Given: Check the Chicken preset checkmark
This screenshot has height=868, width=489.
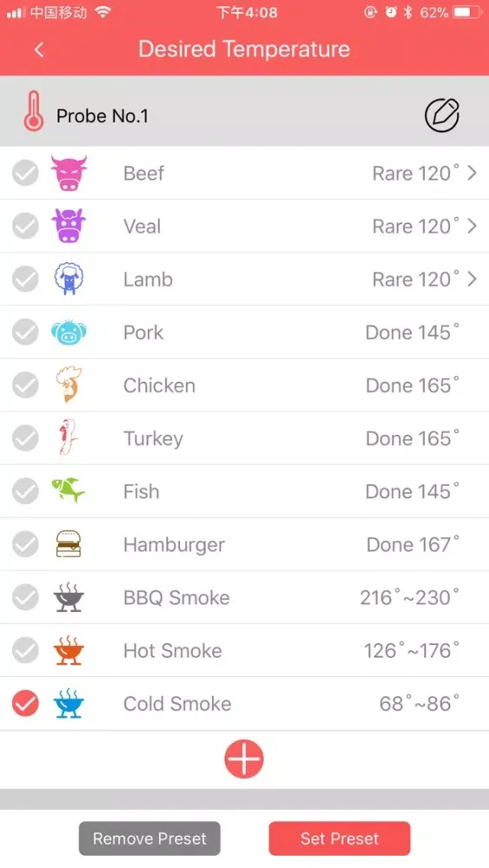Looking at the screenshot, I should (25, 385).
